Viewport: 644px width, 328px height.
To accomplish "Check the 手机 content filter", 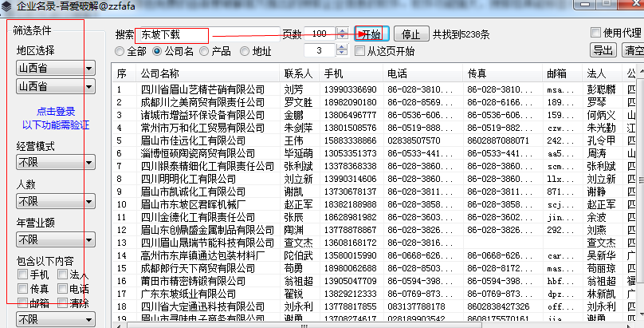I will [x=22, y=275].
